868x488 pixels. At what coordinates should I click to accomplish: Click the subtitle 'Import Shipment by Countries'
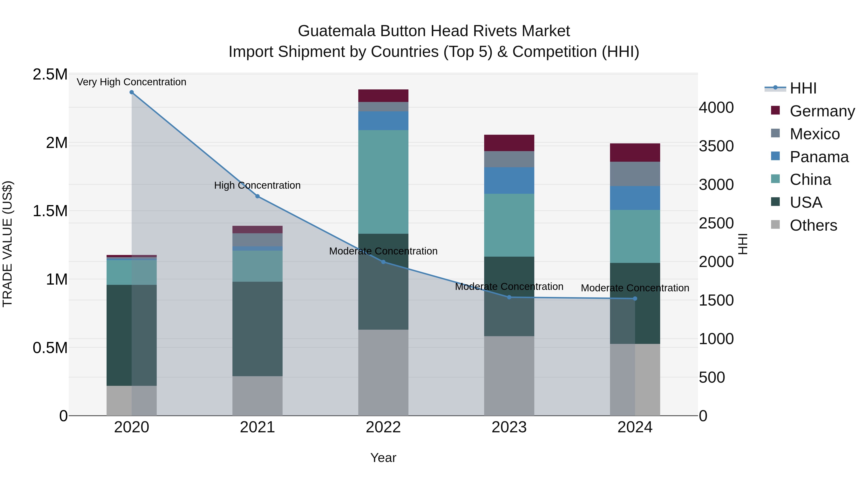334,52
